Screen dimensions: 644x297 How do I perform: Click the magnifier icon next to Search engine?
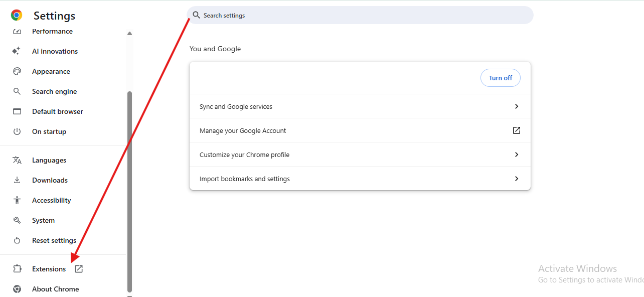[x=17, y=91]
